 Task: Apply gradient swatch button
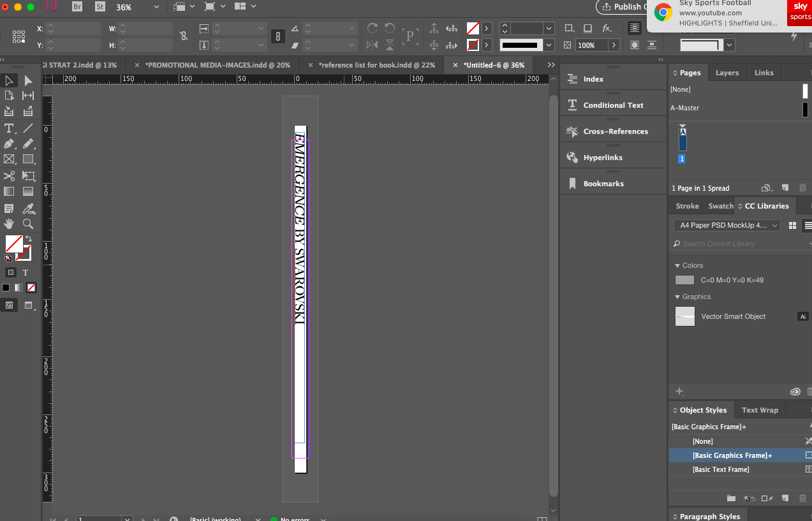(x=18, y=288)
